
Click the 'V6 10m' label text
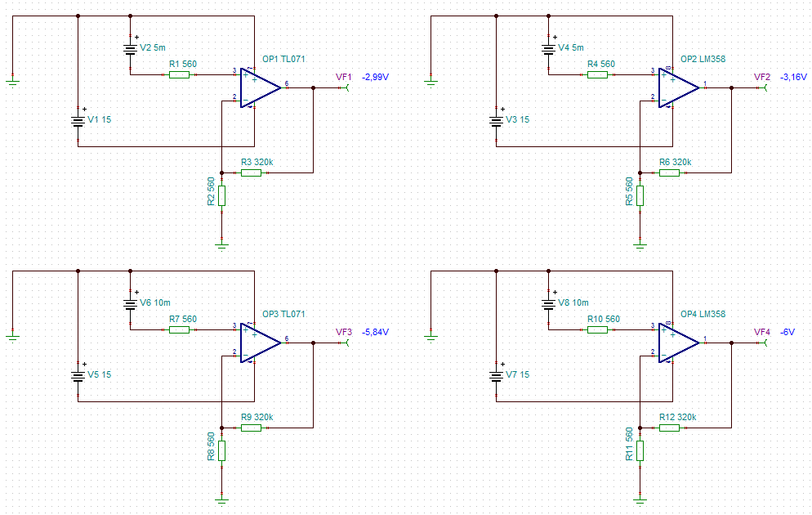coord(155,302)
